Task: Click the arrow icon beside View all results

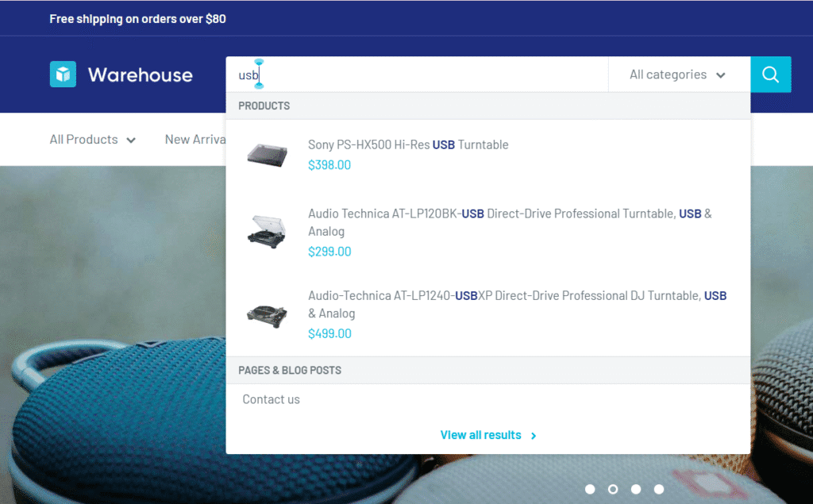Action: (533, 435)
